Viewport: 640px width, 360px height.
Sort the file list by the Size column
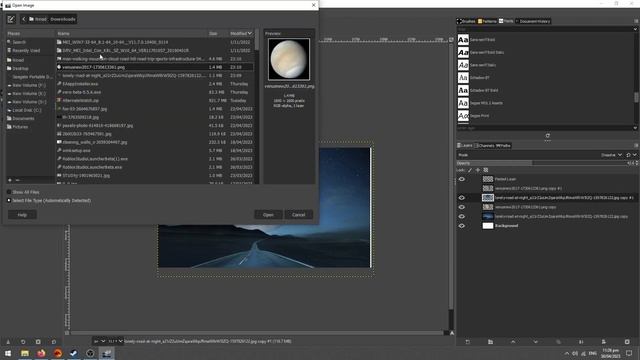click(x=217, y=33)
